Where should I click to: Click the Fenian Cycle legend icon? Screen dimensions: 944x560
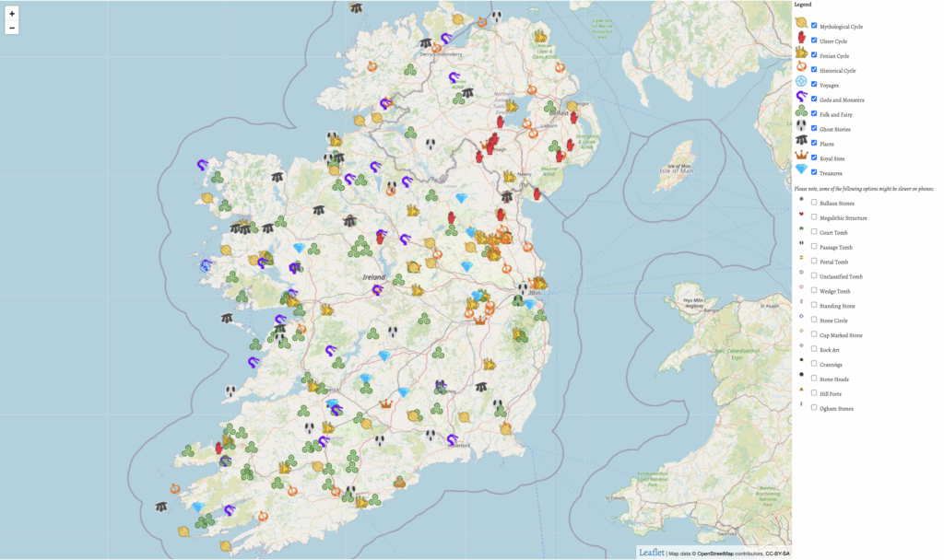[801, 52]
